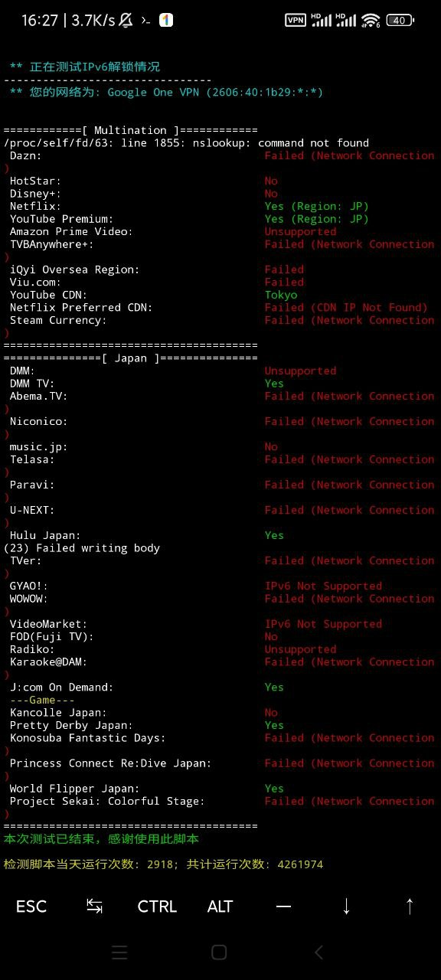Viewport: 441px width, 980px height.
Task: Tap the VPN status bar icon
Action: (x=296, y=21)
